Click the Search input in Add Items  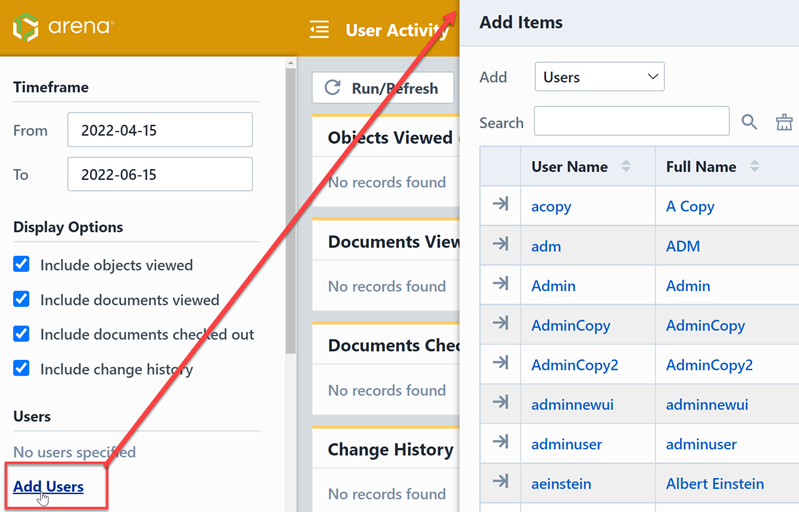point(631,121)
